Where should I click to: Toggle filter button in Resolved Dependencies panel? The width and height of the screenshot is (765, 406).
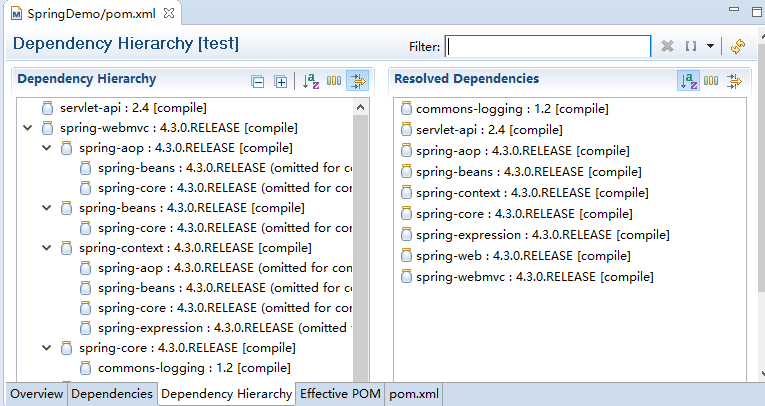pos(734,81)
